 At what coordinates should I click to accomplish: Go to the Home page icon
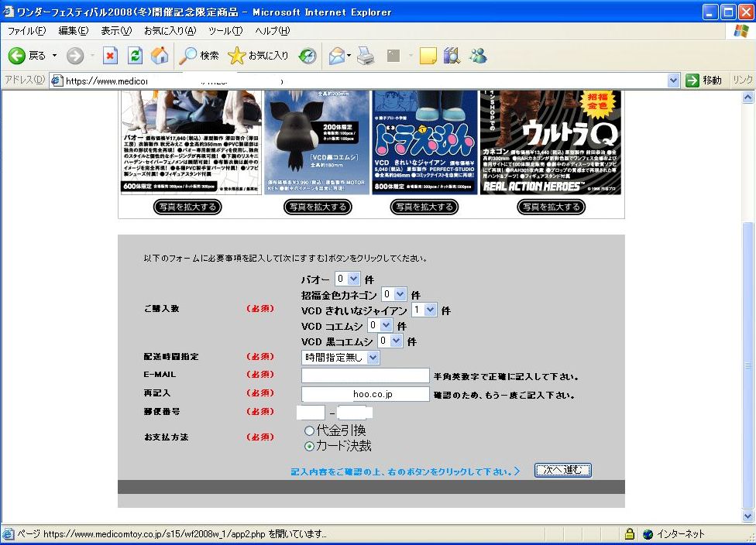point(160,56)
